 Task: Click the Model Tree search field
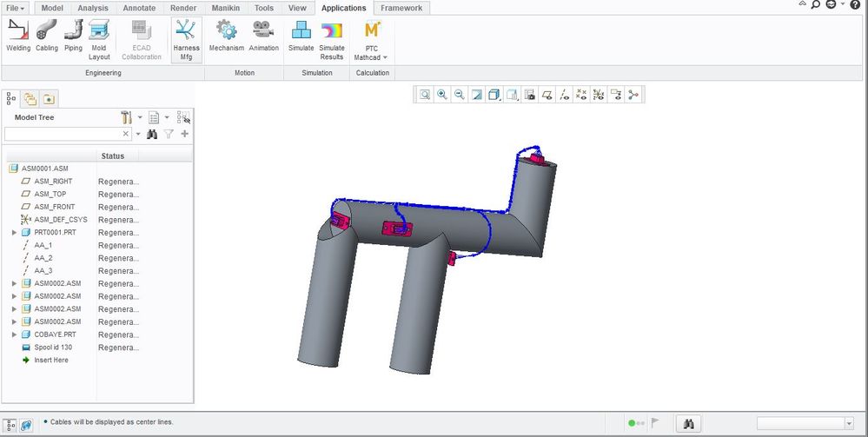[63, 134]
